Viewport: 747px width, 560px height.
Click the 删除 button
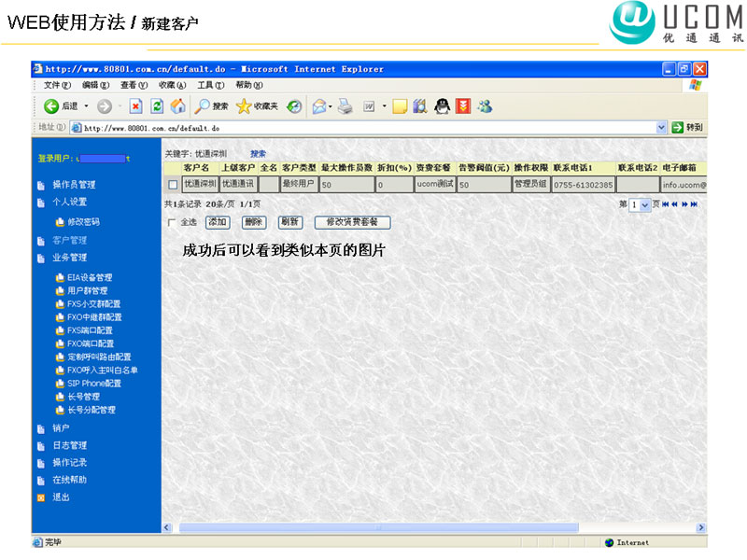(x=254, y=222)
